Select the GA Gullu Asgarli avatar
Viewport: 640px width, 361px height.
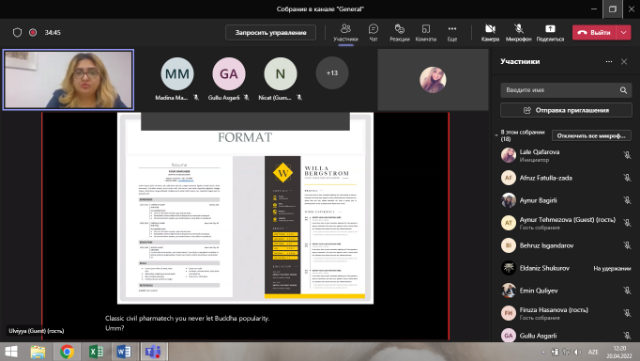pyautogui.click(x=229, y=74)
